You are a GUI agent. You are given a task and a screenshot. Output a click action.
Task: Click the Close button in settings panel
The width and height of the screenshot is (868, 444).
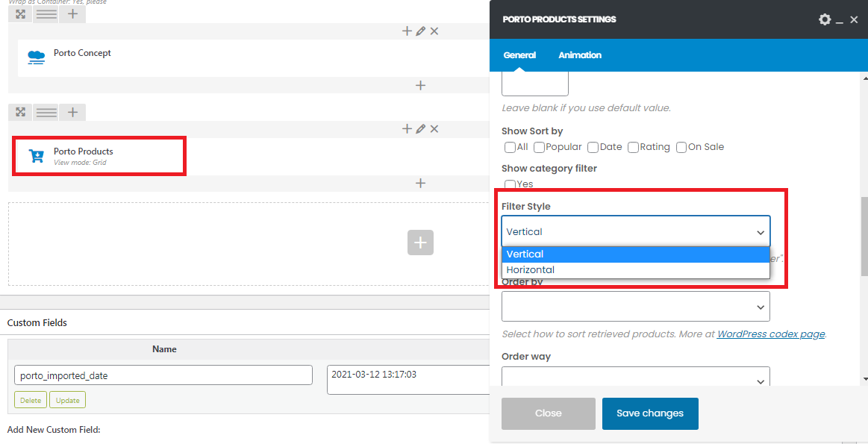[548, 413]
